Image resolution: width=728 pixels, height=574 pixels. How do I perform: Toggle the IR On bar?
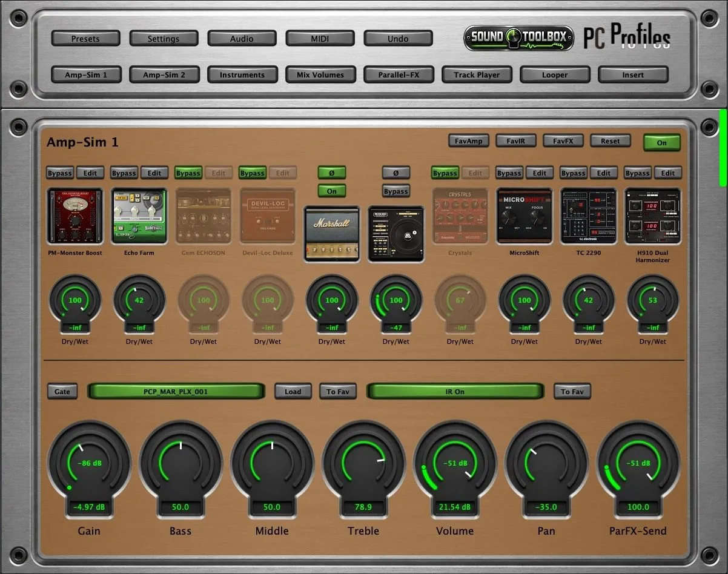click(455, 392)
